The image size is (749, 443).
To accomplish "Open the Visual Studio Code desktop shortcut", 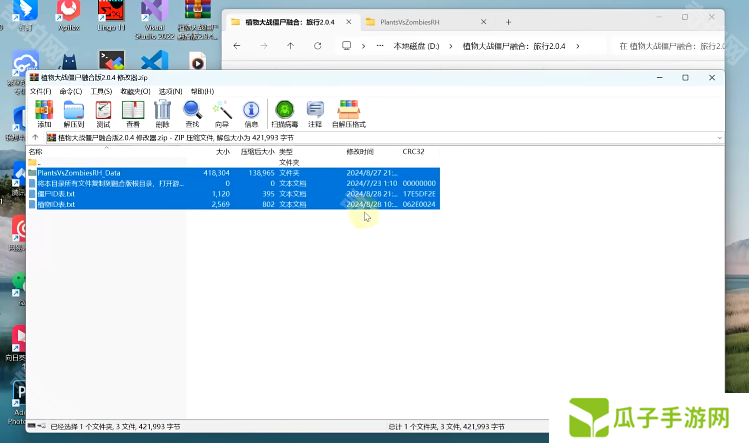I will [154, 61].
